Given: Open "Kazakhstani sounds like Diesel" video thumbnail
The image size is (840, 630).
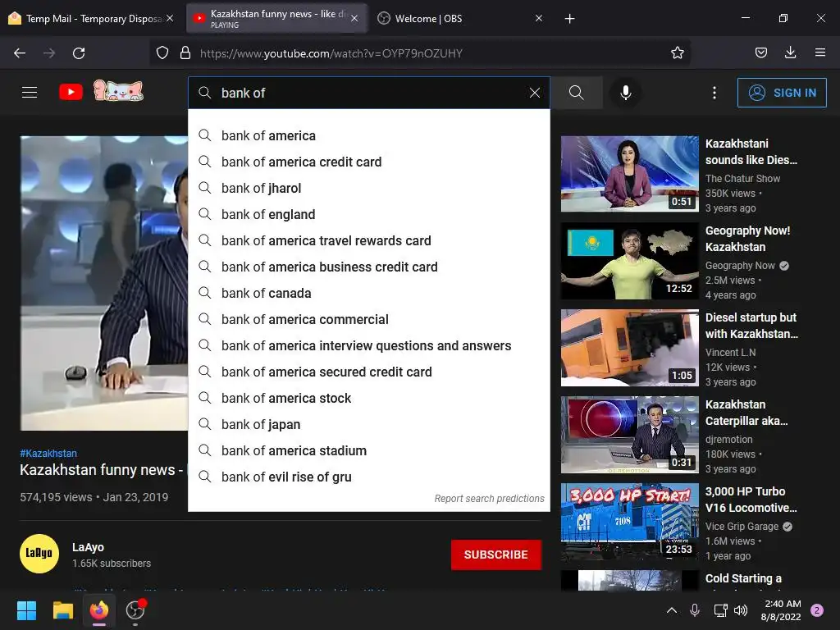Looking at the screenshot, I should 629,174.
